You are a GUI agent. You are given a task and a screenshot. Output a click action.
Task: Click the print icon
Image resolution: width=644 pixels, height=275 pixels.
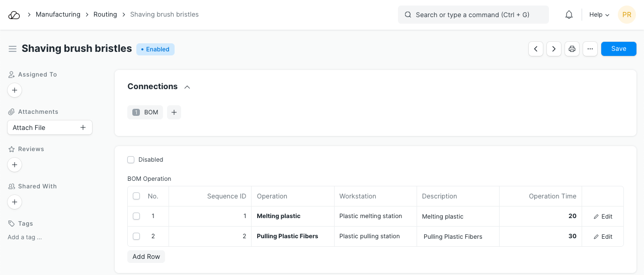[572, 49]
